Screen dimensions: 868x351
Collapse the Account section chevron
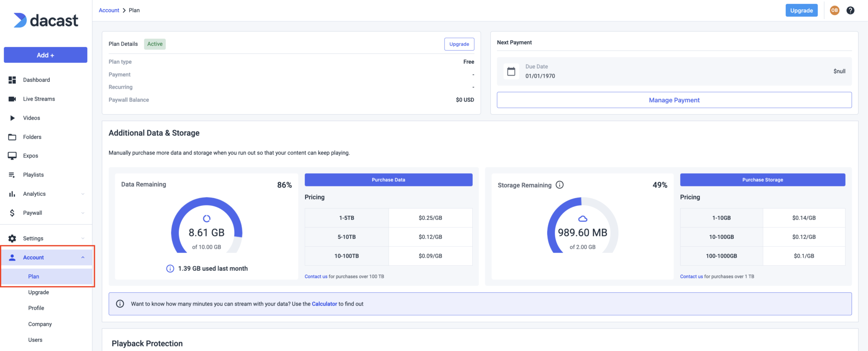pyautogui.click(x=83, y=258)
